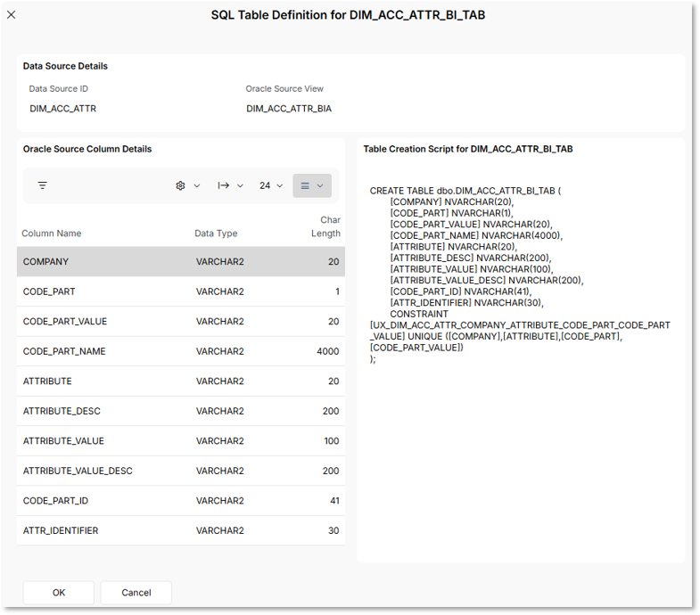
Task: Open the filter panel icon
Action: [x=43, y=185]
